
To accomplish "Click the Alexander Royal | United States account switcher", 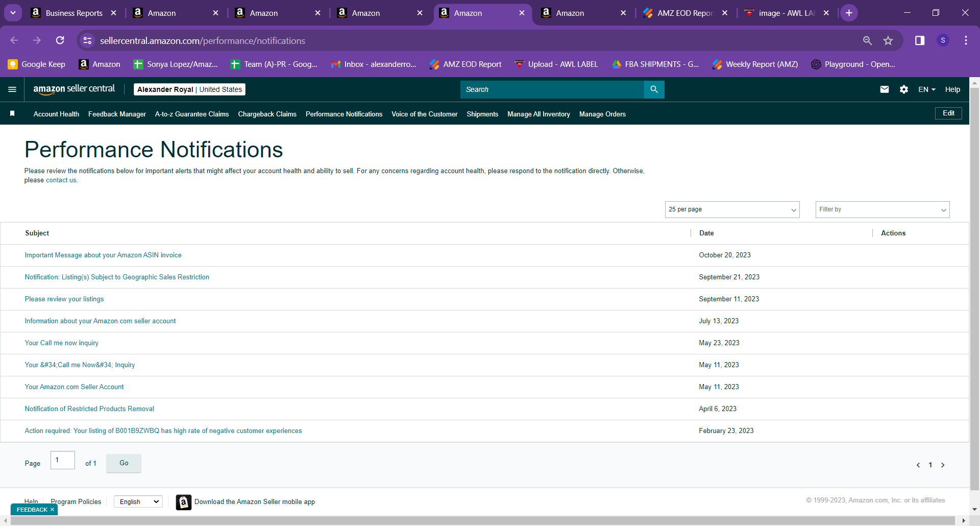I will tap(189, 89).
